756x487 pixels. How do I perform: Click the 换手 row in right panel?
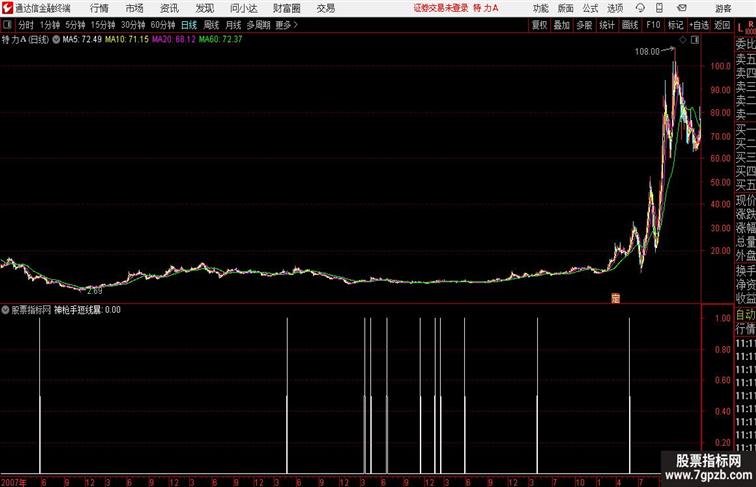click(x=745, y=271)
